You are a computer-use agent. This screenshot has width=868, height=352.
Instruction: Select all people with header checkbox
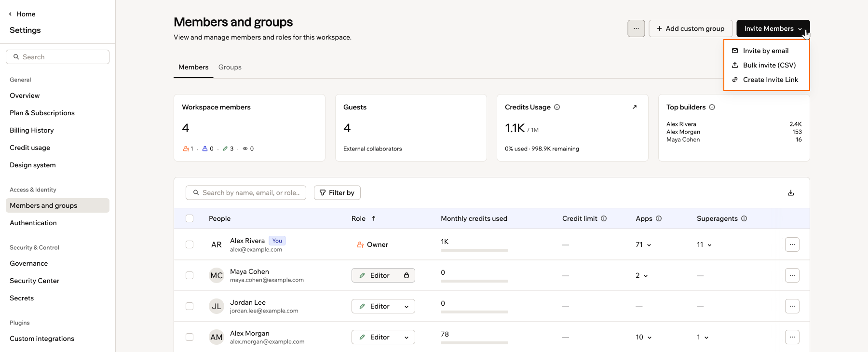[190, 218]
